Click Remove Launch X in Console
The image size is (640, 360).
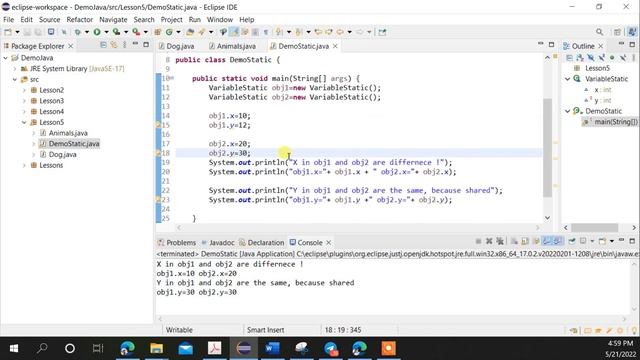(x=489, y=242)
